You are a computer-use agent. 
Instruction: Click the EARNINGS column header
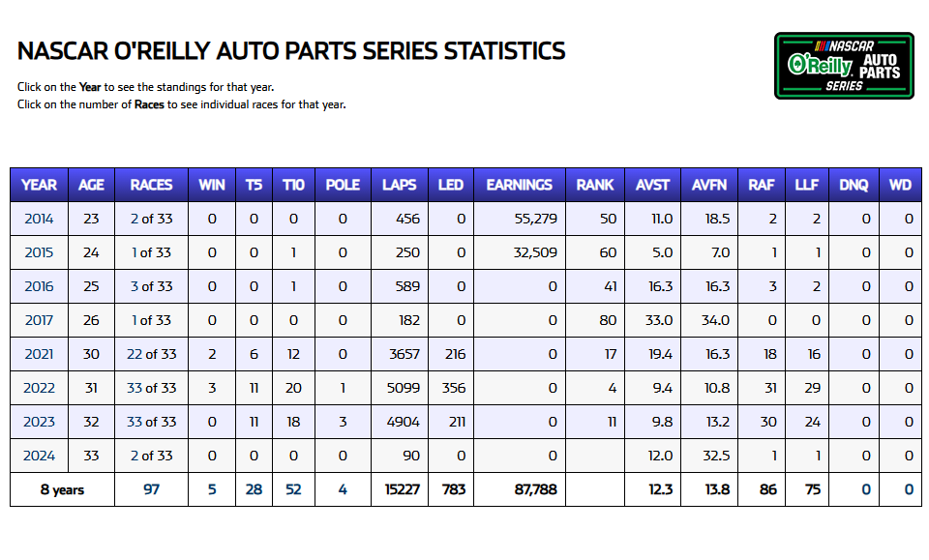click(x=519, y=185)
